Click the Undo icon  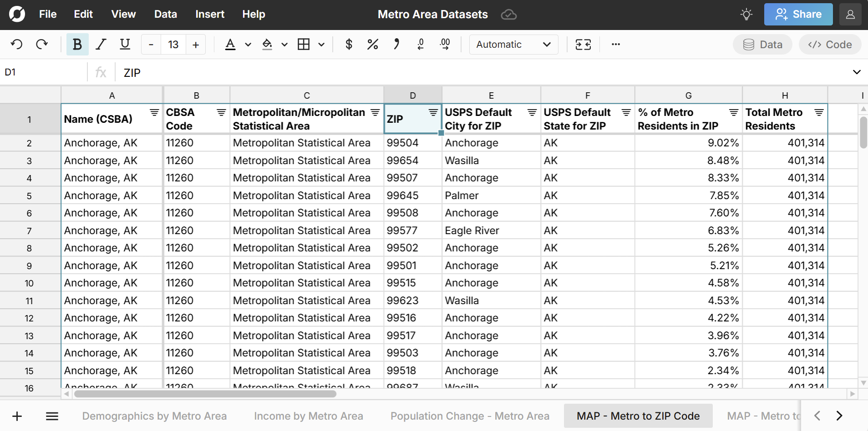click(x=16, y=44)
